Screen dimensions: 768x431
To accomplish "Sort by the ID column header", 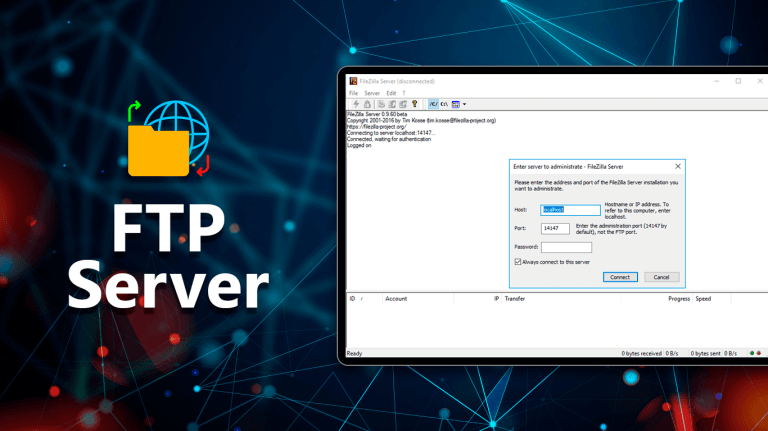I will pyautogui.click(x=364, y=299).
